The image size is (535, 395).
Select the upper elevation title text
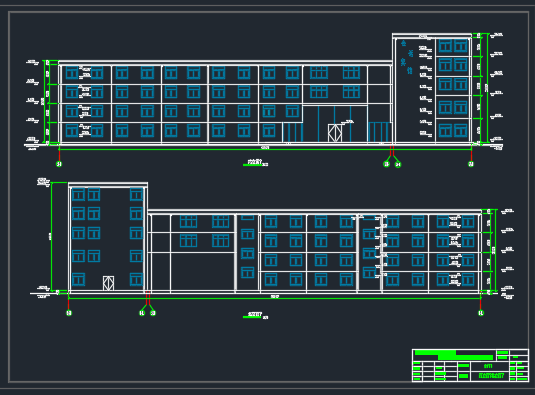click(255, 161)
